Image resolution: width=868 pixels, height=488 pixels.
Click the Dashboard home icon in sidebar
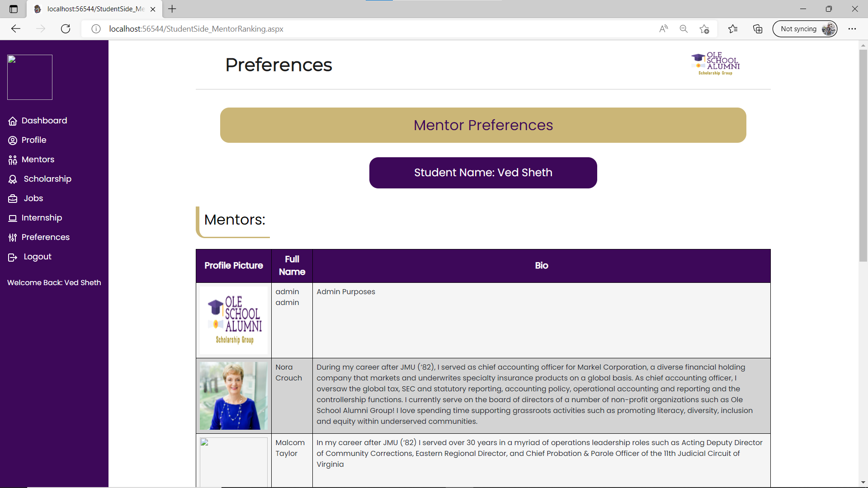coord(13,121)
